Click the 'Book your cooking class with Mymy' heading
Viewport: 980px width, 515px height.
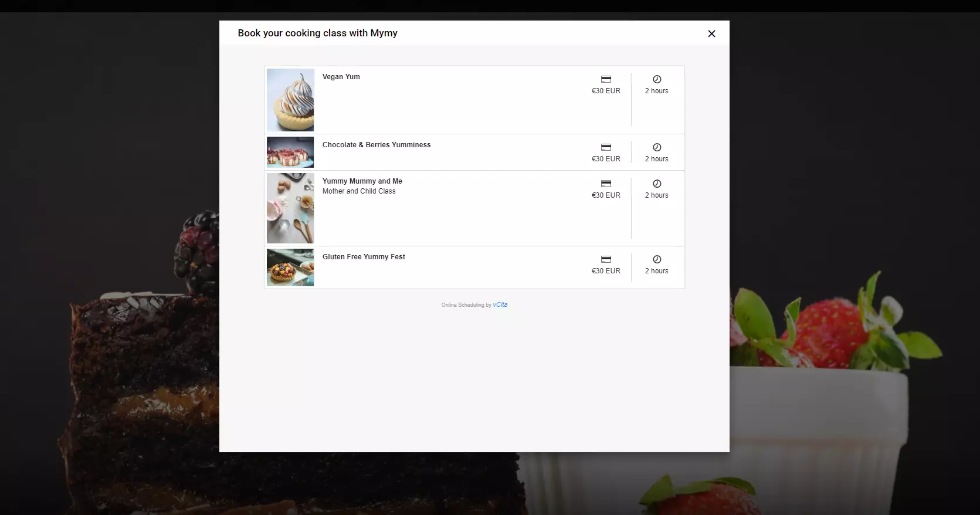tap(317, 33)
